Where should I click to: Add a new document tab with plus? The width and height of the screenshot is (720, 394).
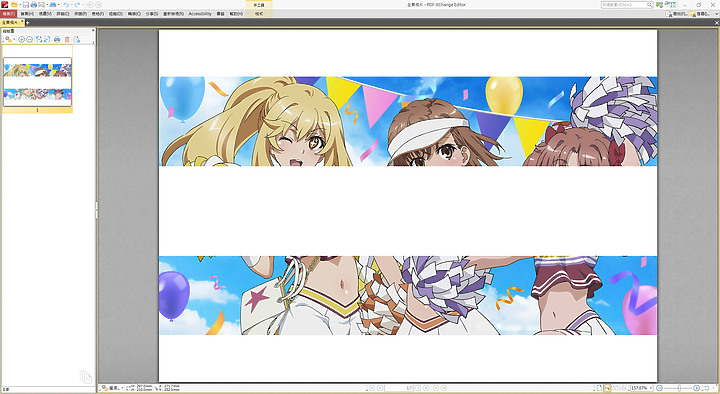tap(27, 22)
